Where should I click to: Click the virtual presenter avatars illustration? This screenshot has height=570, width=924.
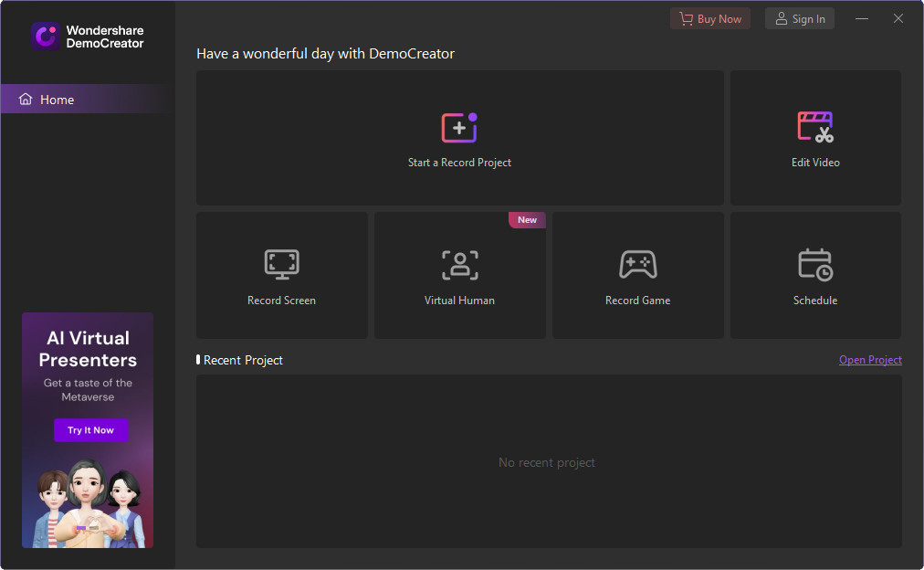[x=88, y=502]
